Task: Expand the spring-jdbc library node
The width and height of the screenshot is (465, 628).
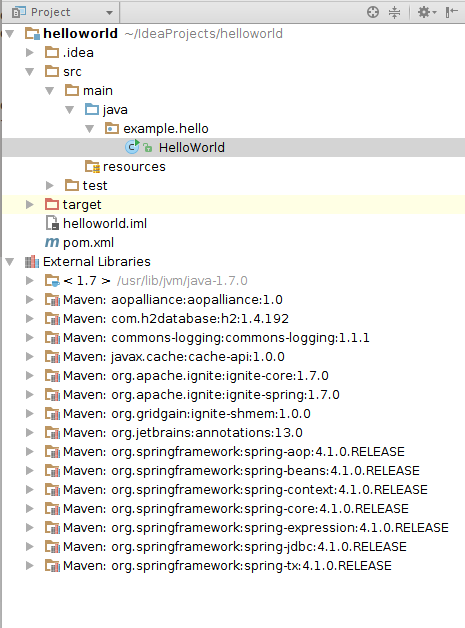Action: [x=30, y=547]
